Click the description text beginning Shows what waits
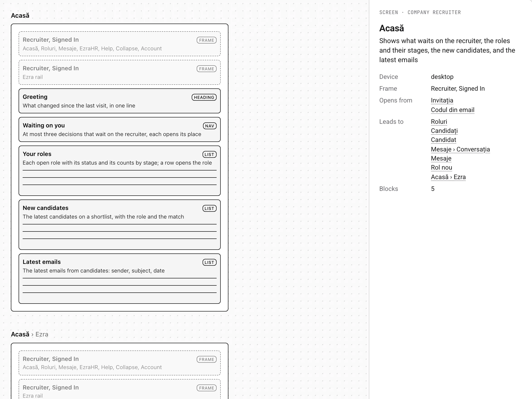This screenshot has height=399, width=532. (x=447, y=50)
